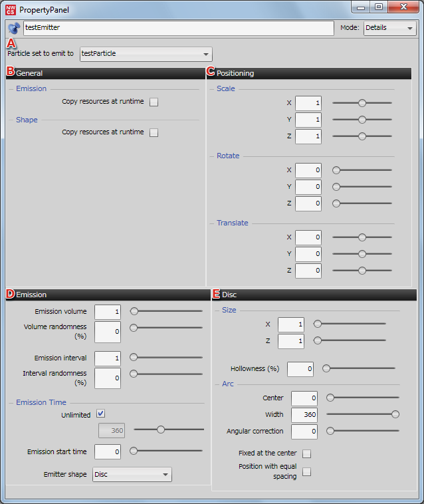Viewport: 424px width, 504px height.
Task: Click the Emission start time input field
Action: pyautogui.click(x=107, y=451)
